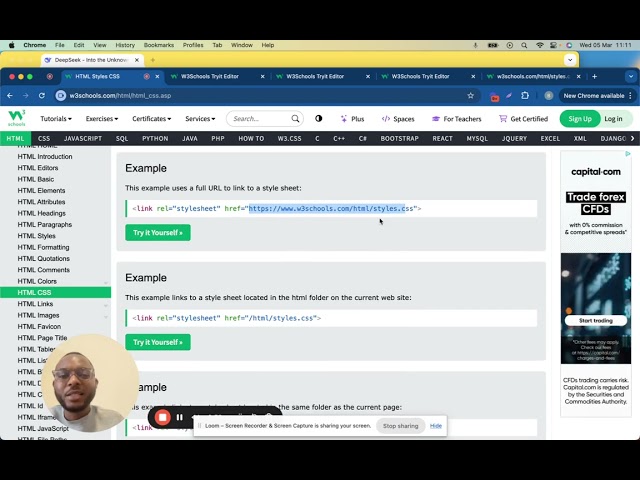Open the History menu
Viewport: 640px width, 480px height.
tap(125, 45)
